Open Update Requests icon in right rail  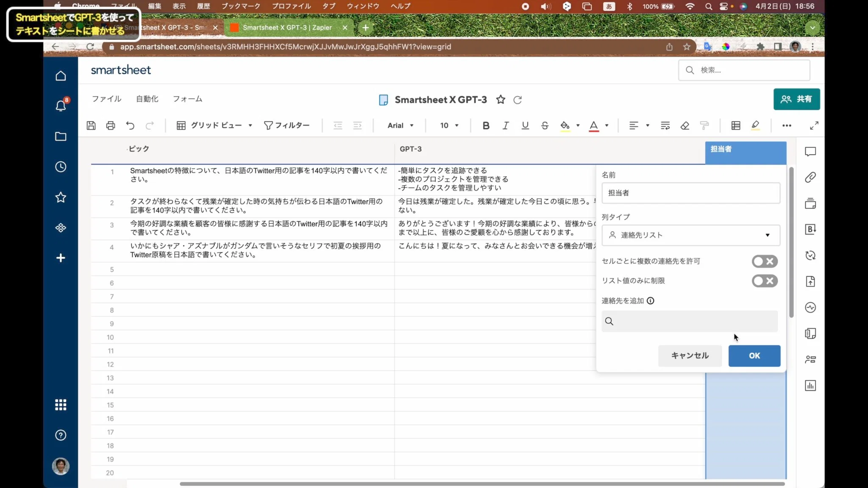click(810, 255)
